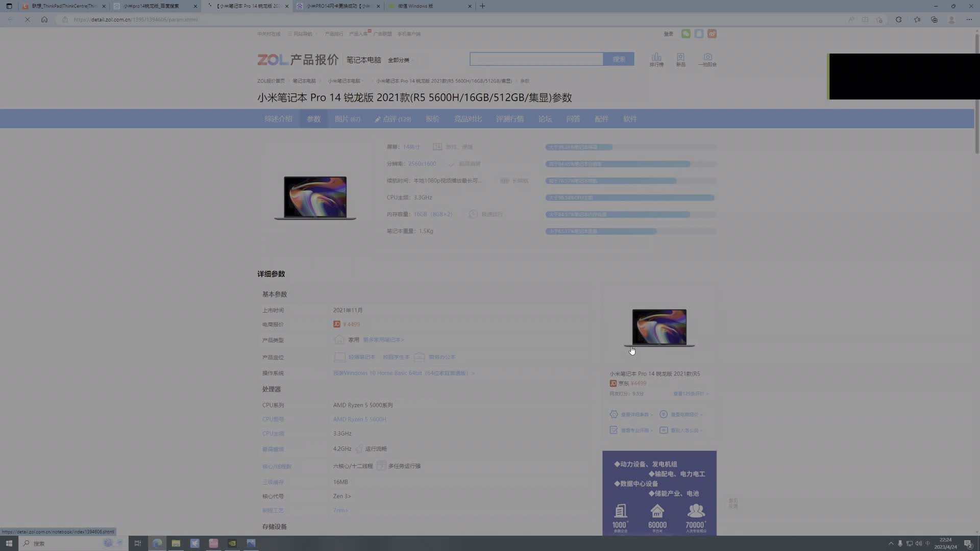Open the 2560x1600 resolution link
This screenshot has height=551, width=980.
[422, 164]
